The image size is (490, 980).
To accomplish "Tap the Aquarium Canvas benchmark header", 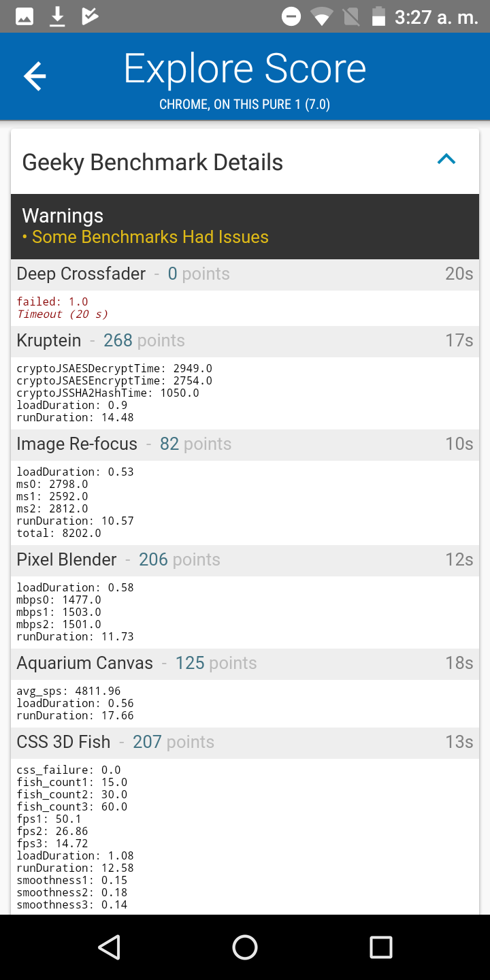I will pos(245,664).
